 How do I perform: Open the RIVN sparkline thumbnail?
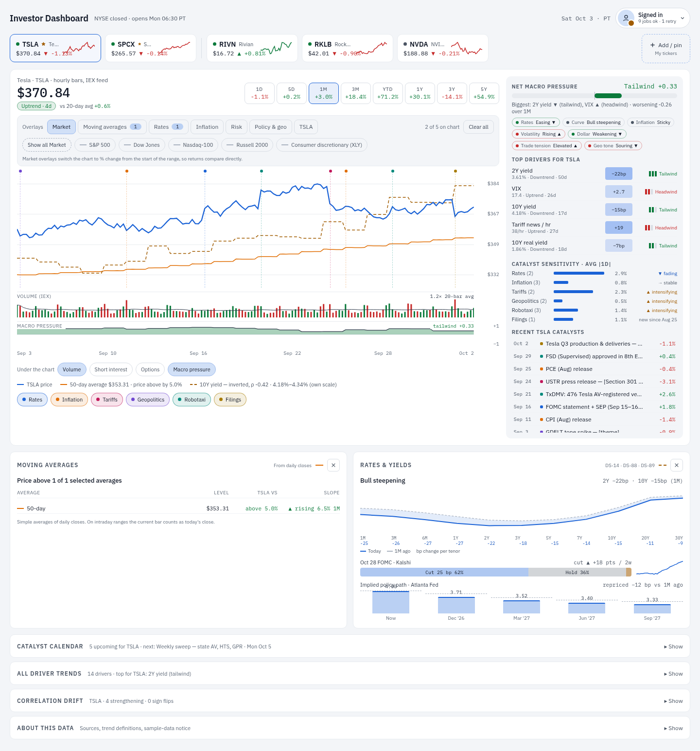(x=276, y=48)
